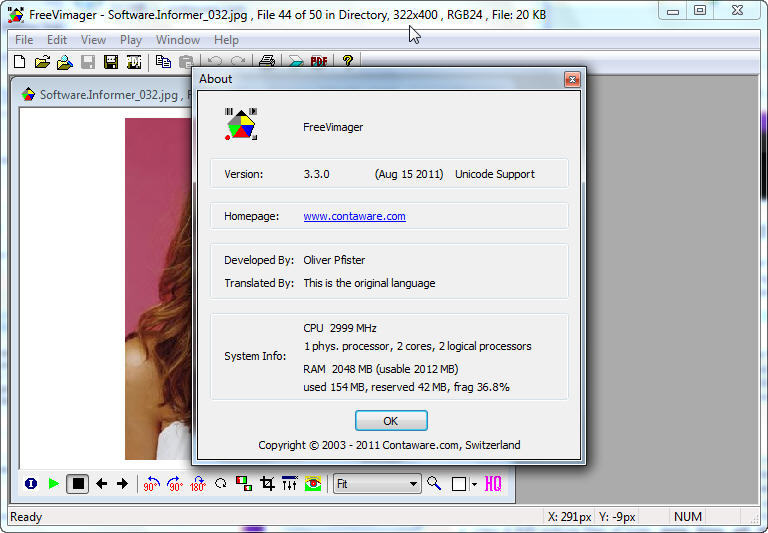Open the File menu
This screenshot has height=533, width=768.
pos(24,40)
